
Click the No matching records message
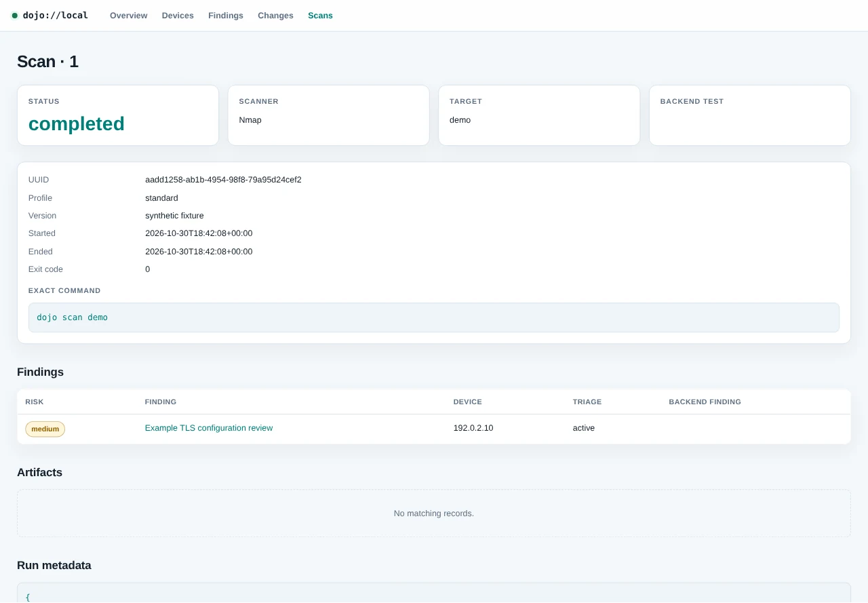(x=434, y=513)
